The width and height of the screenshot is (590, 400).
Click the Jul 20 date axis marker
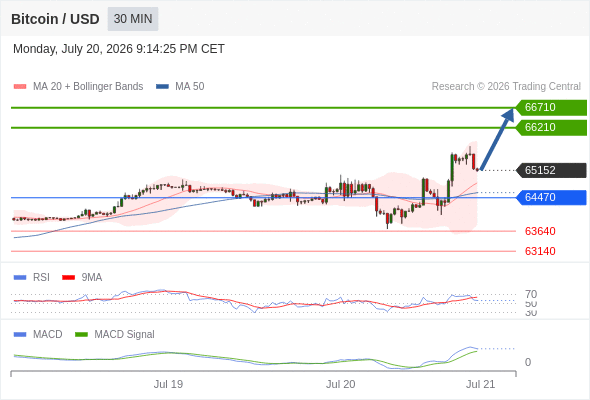341,384
